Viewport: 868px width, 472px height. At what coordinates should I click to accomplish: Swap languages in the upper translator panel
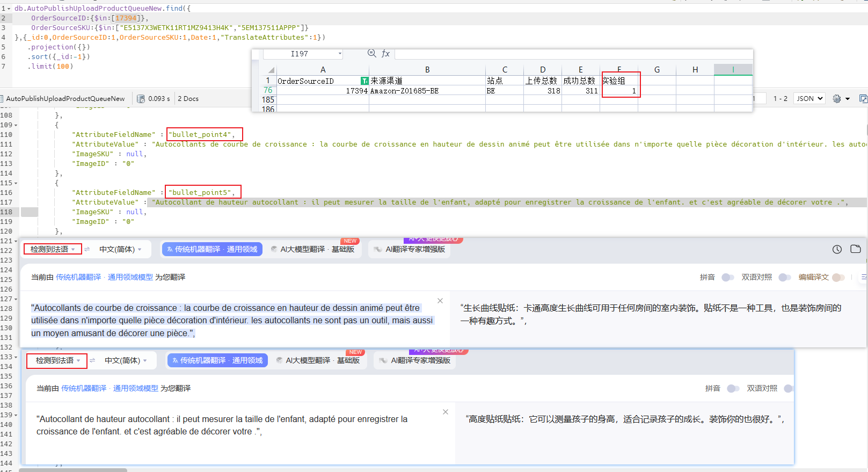point(87,249)
